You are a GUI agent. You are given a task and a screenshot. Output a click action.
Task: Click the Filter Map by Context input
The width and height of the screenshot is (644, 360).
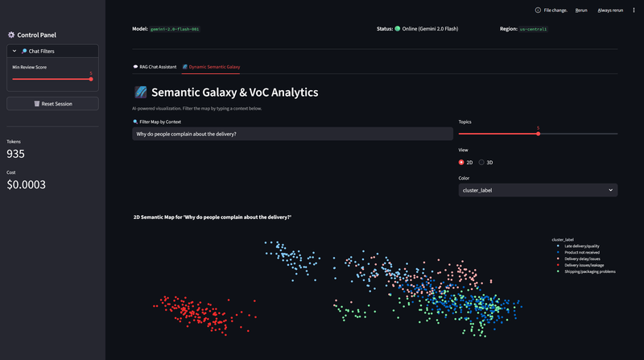[x=292, y=134]
